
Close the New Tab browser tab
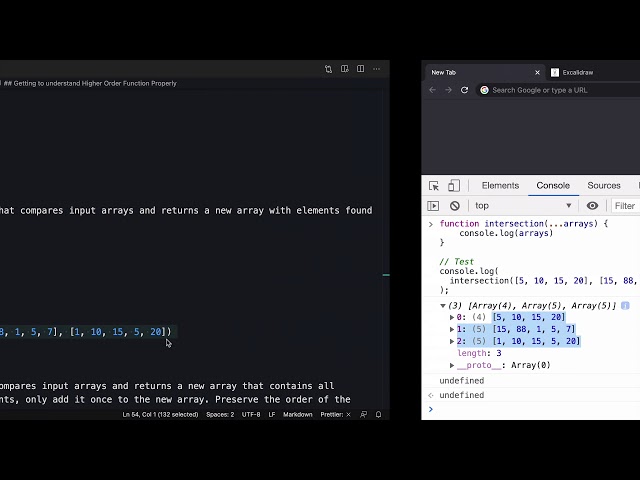click(537, 73)
